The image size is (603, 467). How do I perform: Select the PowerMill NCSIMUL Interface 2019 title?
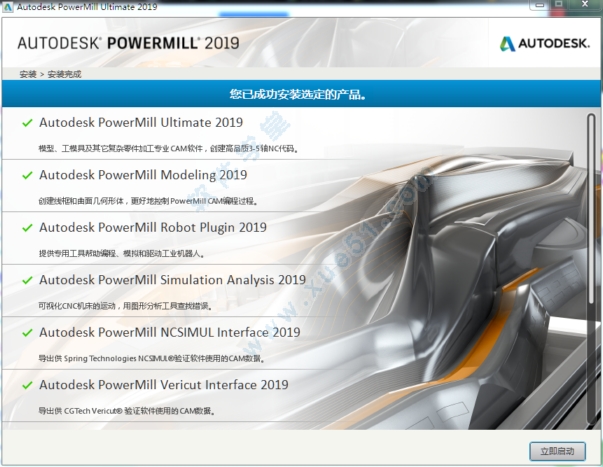(169, 333)
